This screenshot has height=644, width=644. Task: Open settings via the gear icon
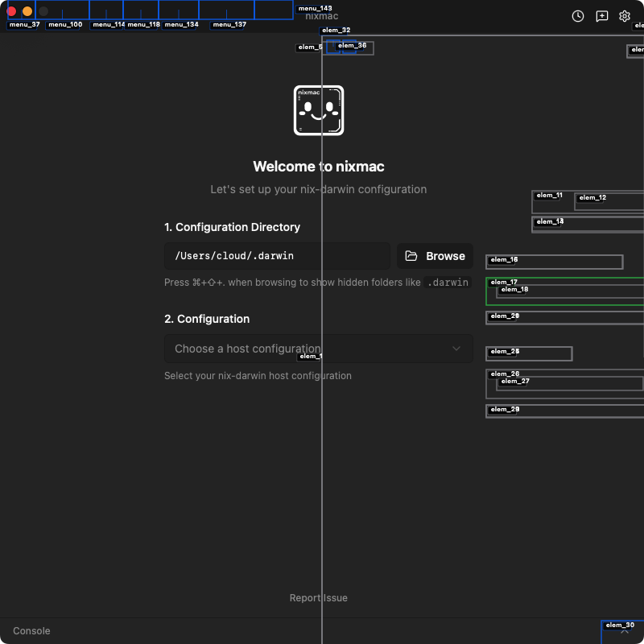click(x=625, y=16)
